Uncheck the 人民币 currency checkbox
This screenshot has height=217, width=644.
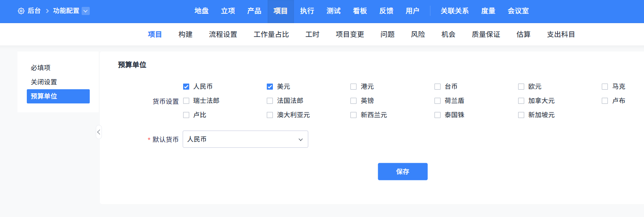(x=186, y=86)
